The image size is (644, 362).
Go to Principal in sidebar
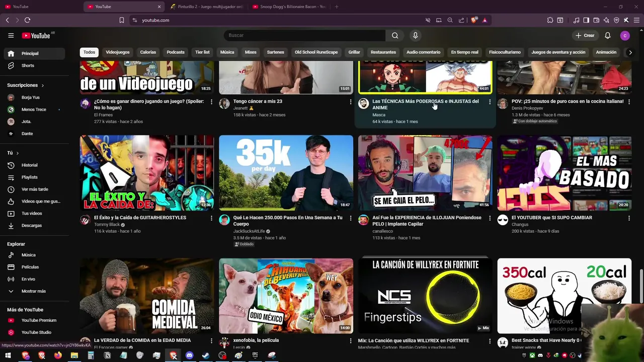point(34,53)
